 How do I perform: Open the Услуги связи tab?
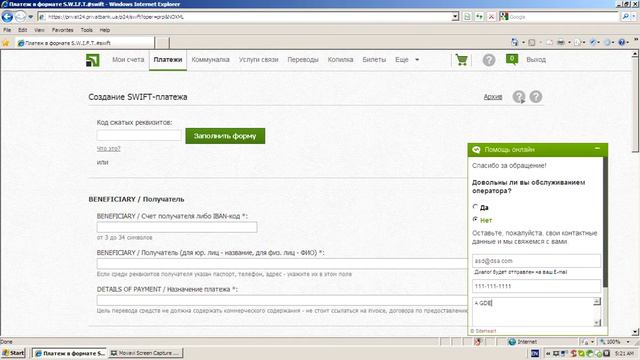click(x=258, y=60)
